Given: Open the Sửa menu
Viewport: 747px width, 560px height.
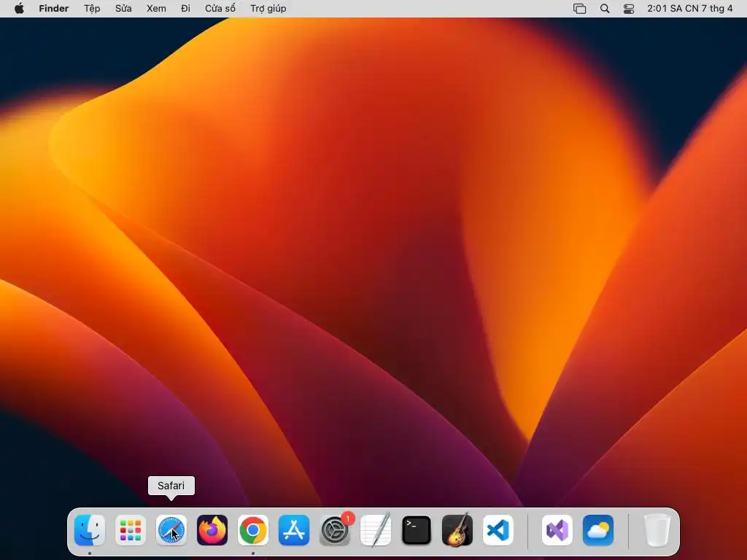Looking at the screenshot, I should click(123, 9).
